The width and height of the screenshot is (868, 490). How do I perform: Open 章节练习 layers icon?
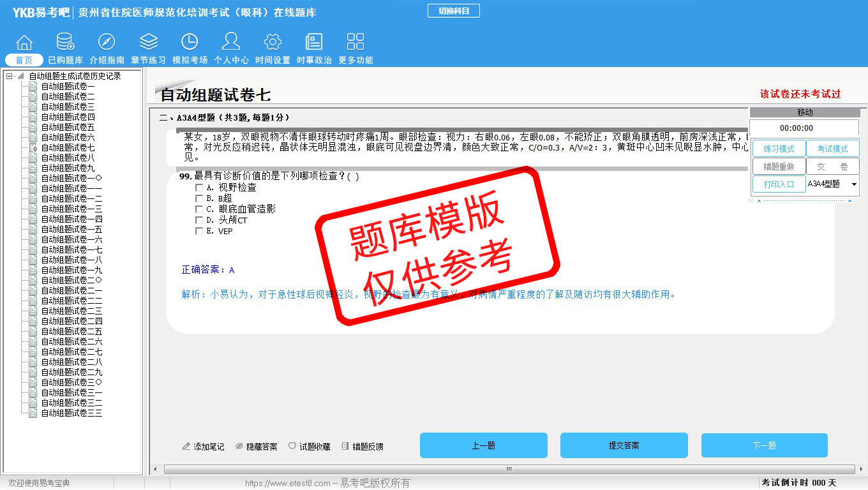coord(148,42)
